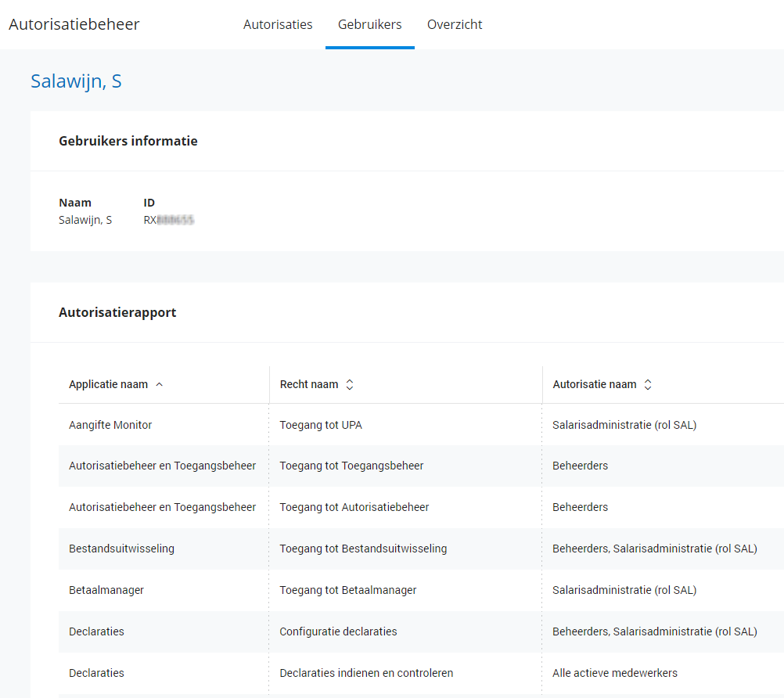
Task: Click the user ID value under ID
Action: [169, 221]
